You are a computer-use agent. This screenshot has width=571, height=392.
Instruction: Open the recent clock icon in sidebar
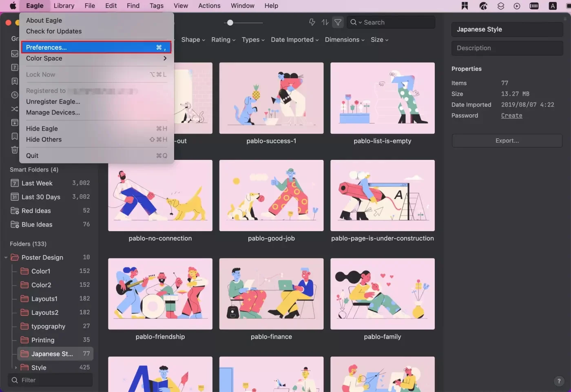[15, 95]
